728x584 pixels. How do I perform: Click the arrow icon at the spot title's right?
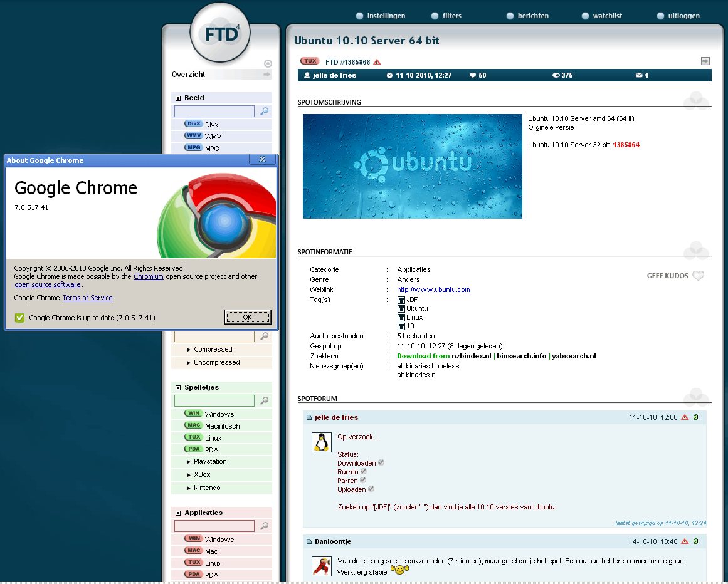pos(705,61)
